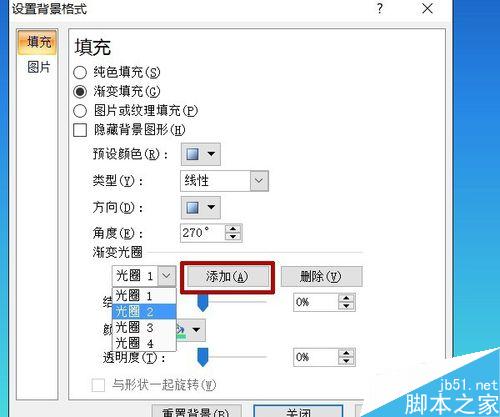500x417 pixels.
Task: Decrease transparency percentage with down arrow
Action: coord(346,361)
